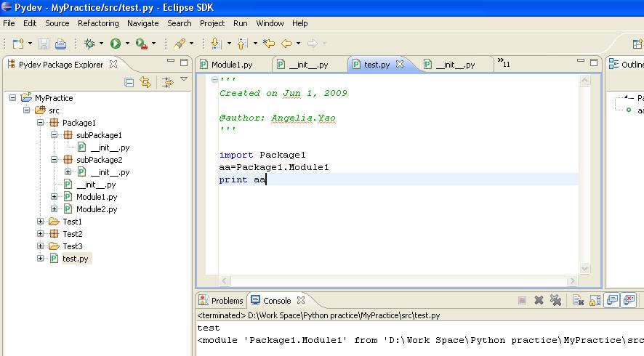This screenshot has width=644, height=356.
Task: Select subPackage2 in the tree
Action: coord(99,160)
